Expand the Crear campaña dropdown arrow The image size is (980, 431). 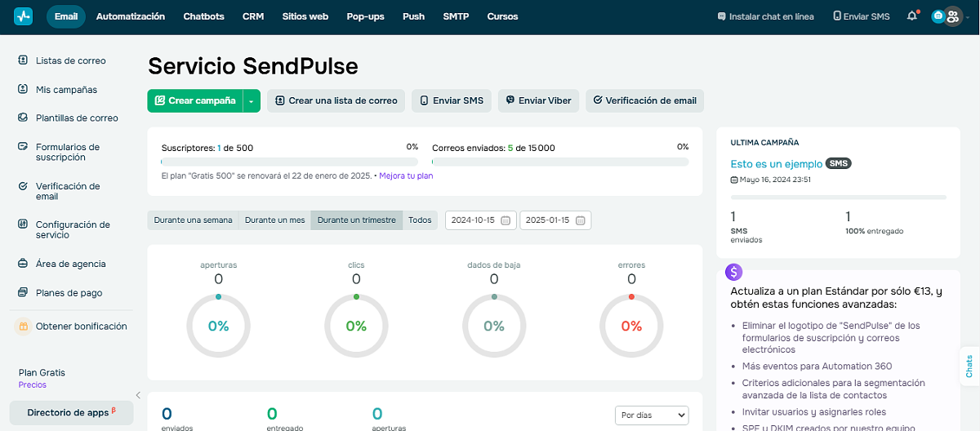(252, 101)
